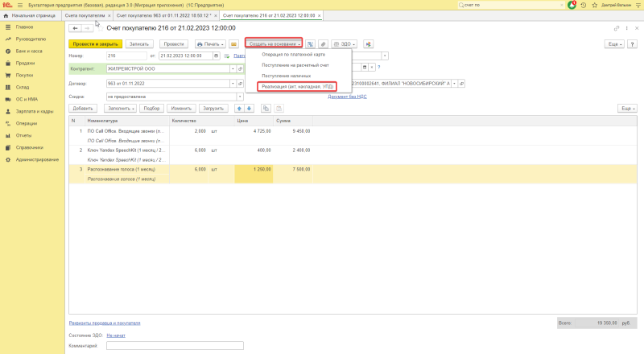Image resolution: width=644 pixels, height=354 pixels.
Task: Click the Провести button
Action: tap(174, 44)
